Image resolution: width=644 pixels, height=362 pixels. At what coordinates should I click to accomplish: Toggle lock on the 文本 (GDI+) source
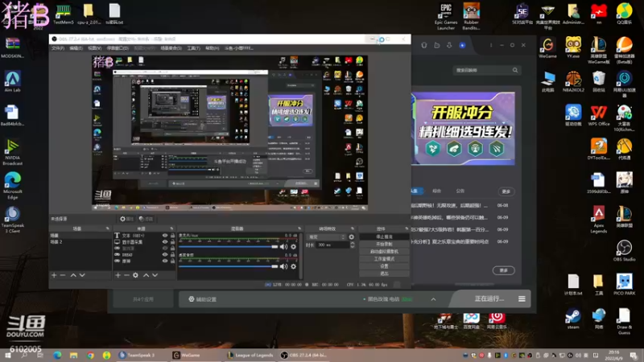[x=172, y=236]
